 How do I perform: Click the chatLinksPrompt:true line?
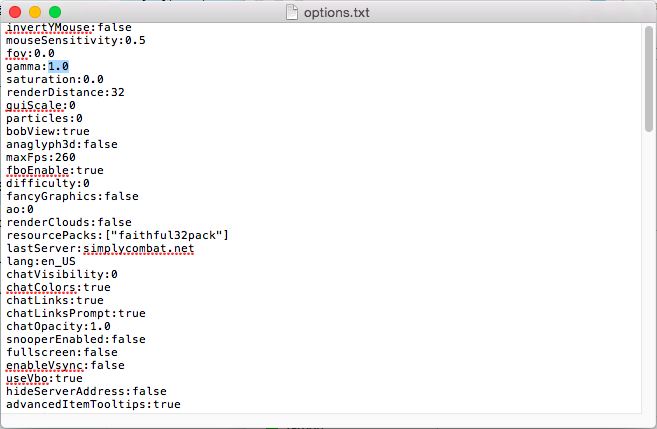click(x=75, y=313)
